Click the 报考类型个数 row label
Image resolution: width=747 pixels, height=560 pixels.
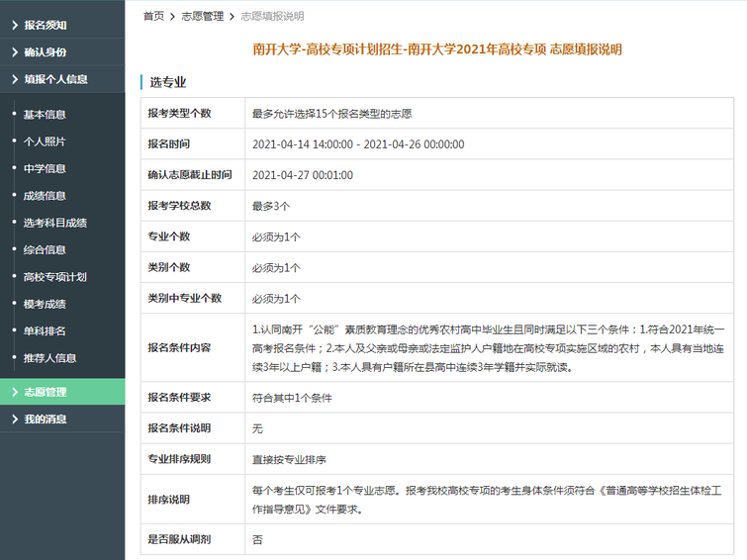(179, 114)
